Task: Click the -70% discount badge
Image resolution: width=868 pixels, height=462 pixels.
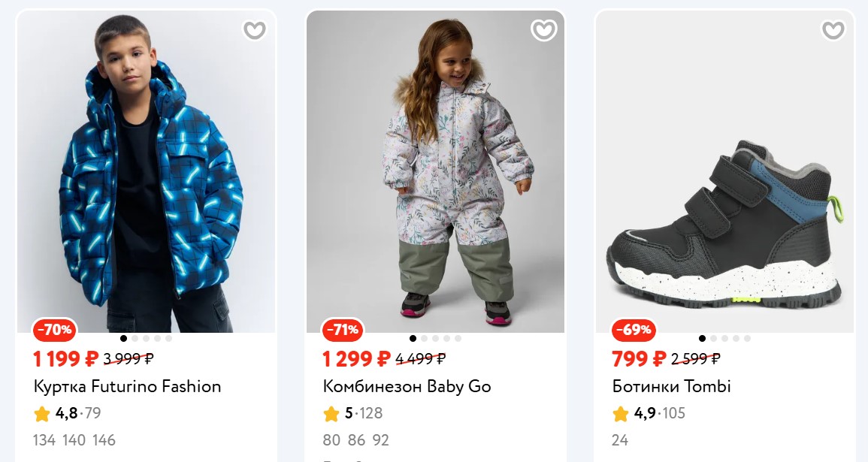Action: click(55, 329)
